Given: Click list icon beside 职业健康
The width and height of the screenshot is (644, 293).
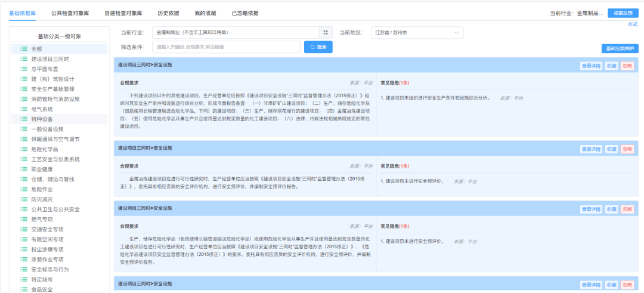Looking at the screenshot, I should click(x=24, y=169).
